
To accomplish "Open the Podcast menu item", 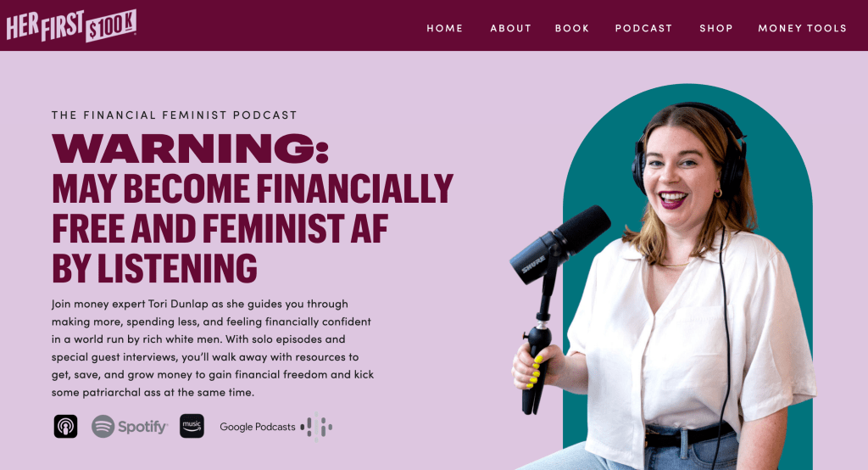I will tap(643, 28).
